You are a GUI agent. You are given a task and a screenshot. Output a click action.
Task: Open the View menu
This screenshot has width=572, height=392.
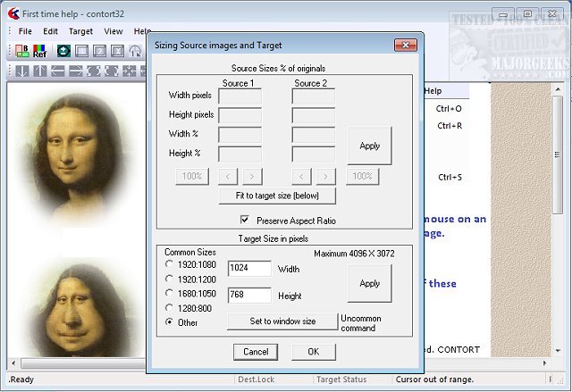click(114, 31)
